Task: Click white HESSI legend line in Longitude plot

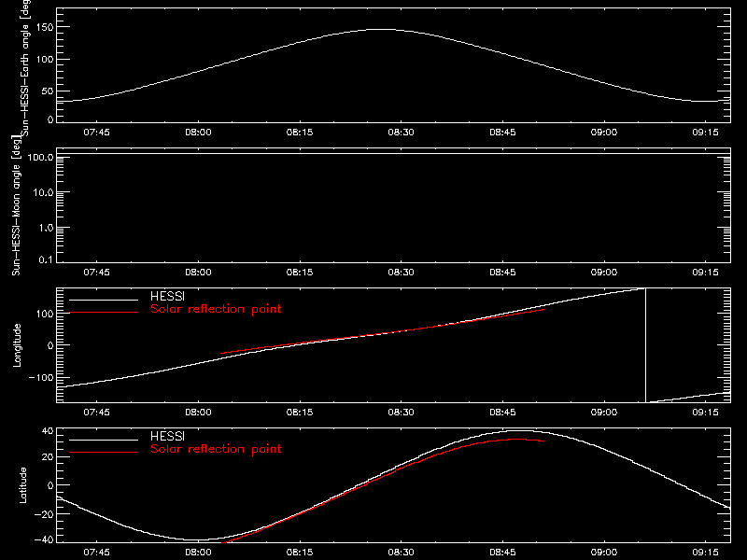Action: pos(104,300)
